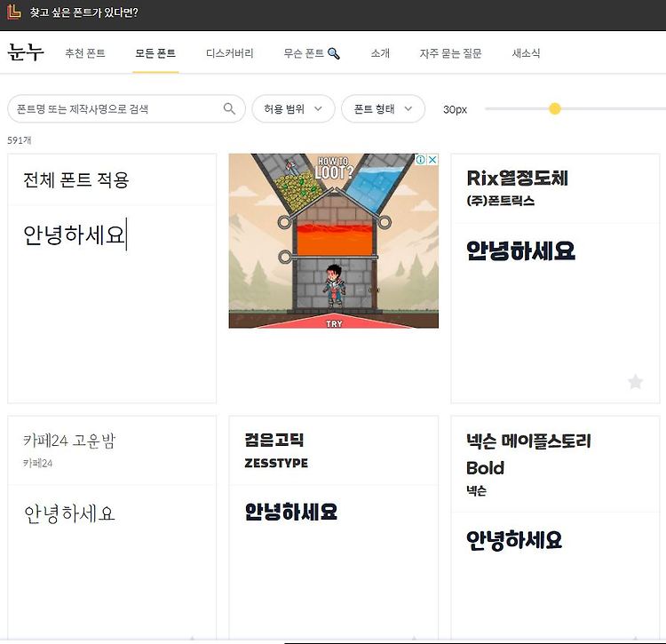The width and height of the screenshot is (666, 644).
Task: Expand the 폰트 형태 dropdown
Action: (383, 108)
